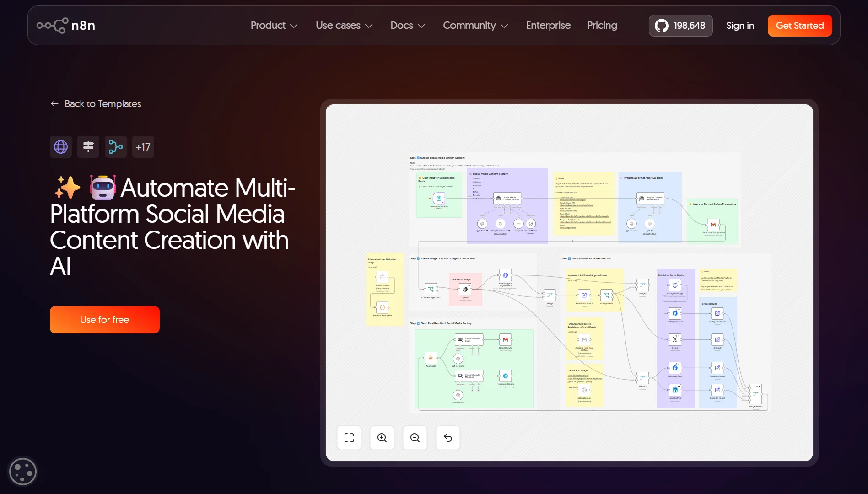868x494 pixels.
Task: Click the workflow title heading text
Action: pyautogui.click(x=173, y=226)
